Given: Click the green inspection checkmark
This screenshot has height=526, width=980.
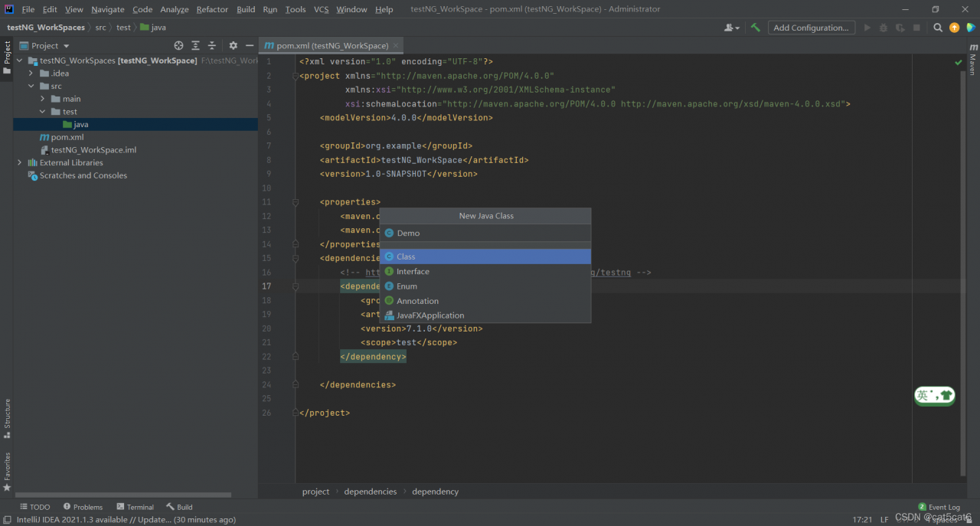Looking at the screenshot, I should (958, 62).
